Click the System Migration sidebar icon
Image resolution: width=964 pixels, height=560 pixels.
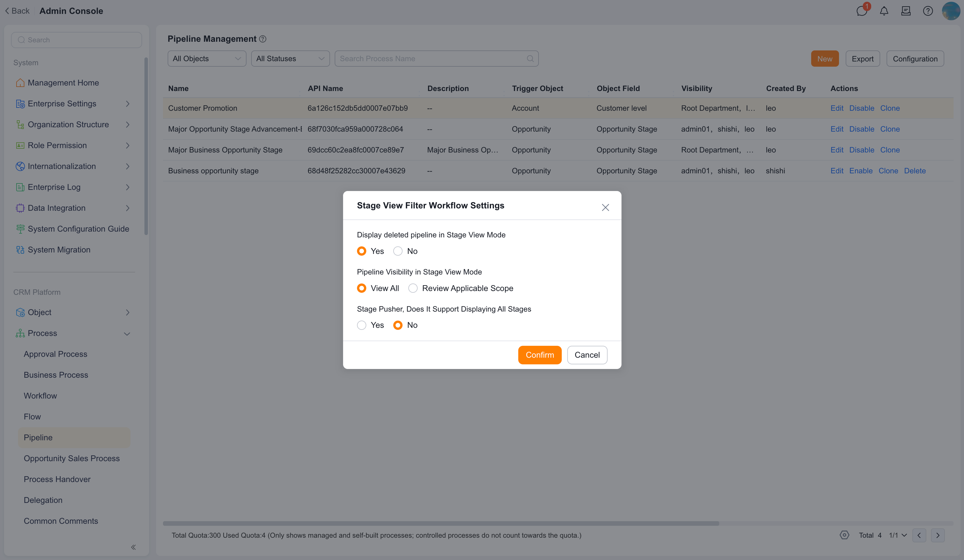click(x=20, y=250)
